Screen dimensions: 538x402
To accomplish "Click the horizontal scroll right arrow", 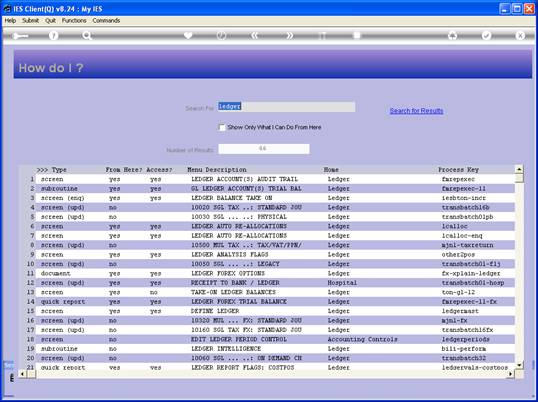I will [x=511, y=374].
